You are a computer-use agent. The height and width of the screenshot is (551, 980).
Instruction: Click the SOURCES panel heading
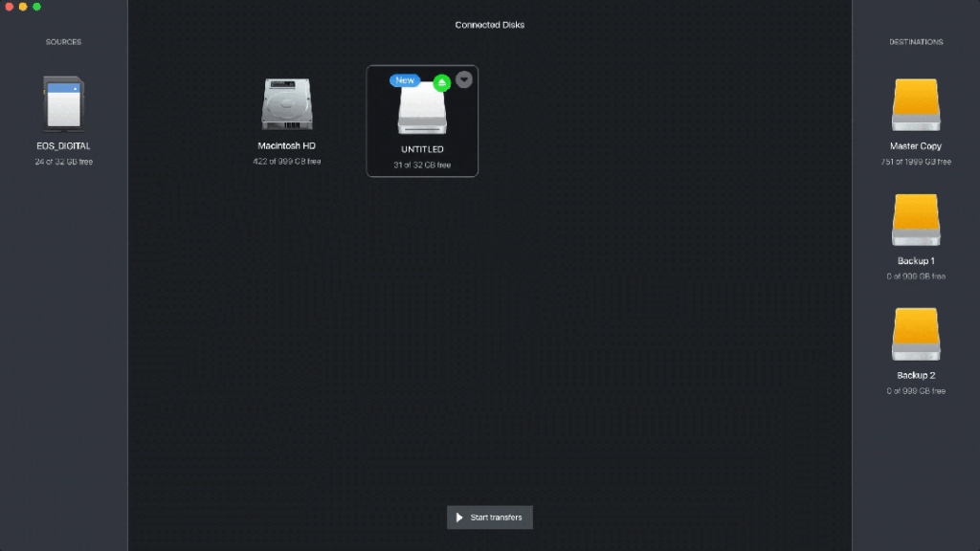[x=63, y=42]
